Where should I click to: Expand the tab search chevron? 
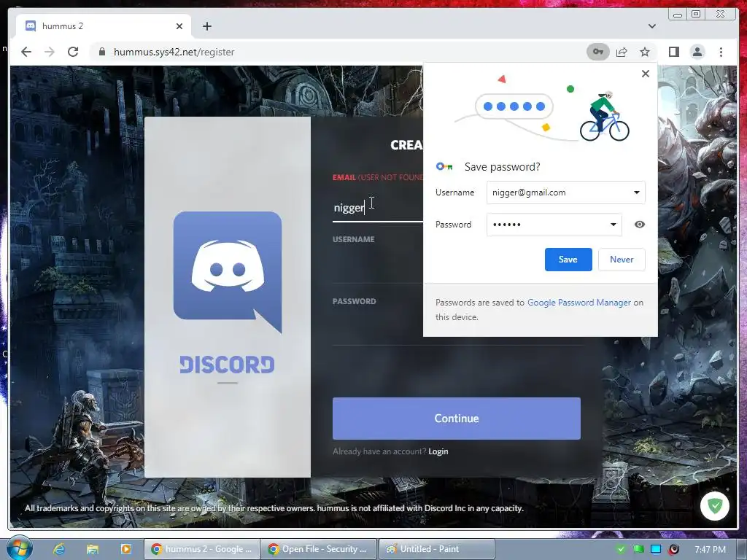tap(651, 26)
